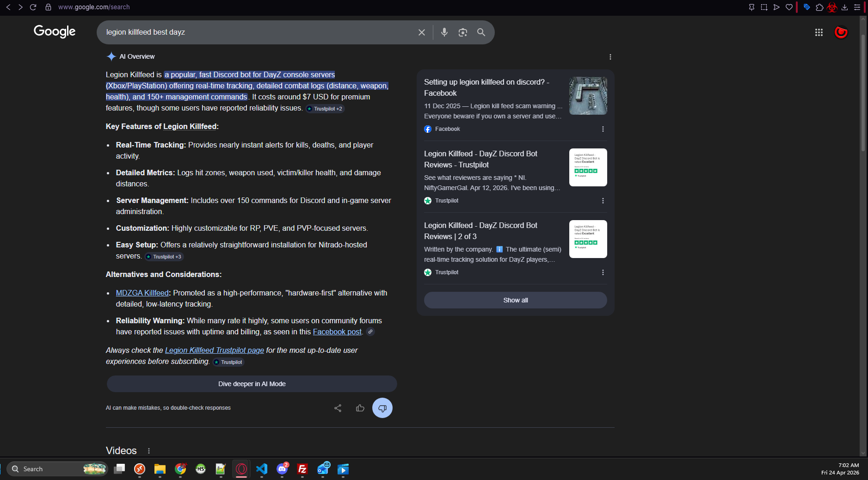
Task: Open site security lock info
Action: pyautogui.click(x=48, y=7)
